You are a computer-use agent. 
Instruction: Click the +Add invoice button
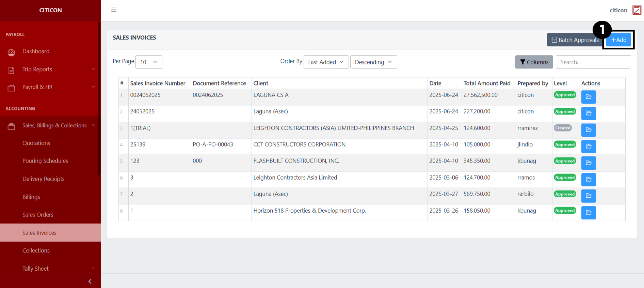pos(618,40)
